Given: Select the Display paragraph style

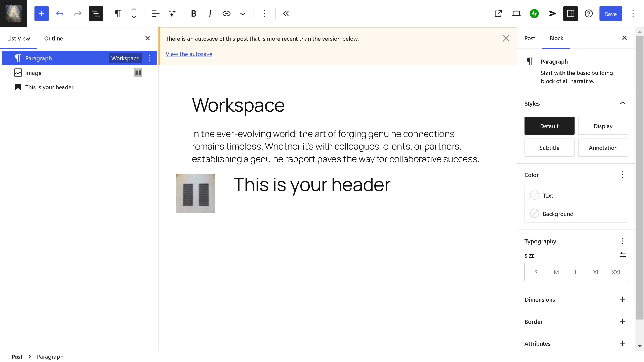Looking at the screenshot, I should 603,126.
